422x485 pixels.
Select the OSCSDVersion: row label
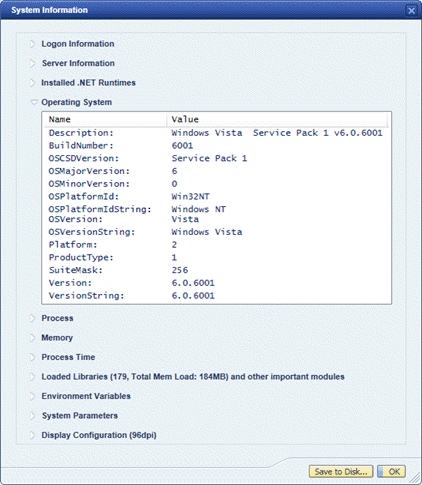tap(83, 158)
